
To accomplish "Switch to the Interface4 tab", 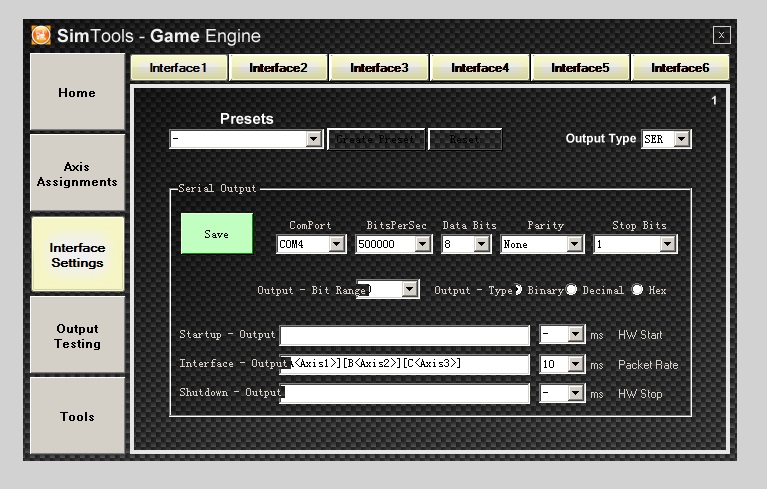I will (480, 67).
